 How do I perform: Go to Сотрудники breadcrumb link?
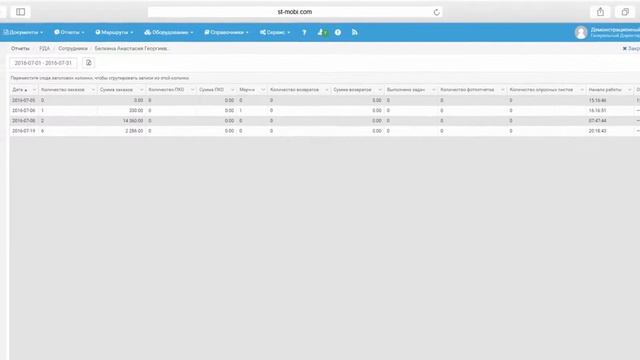73,49
